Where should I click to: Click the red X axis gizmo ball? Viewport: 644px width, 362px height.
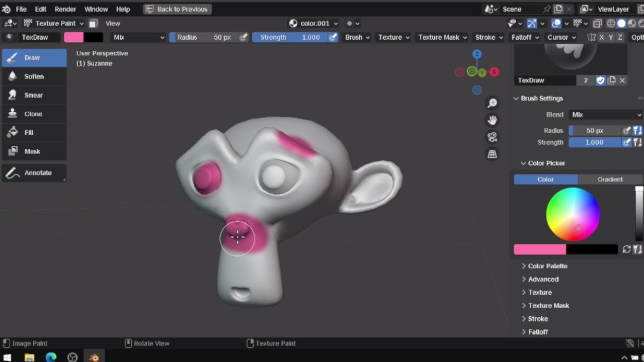pyautogui.click(x=495, y=72)
